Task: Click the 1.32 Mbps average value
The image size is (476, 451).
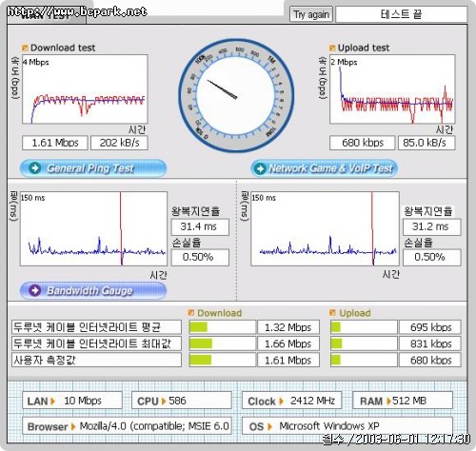Action: coord(288,327)
